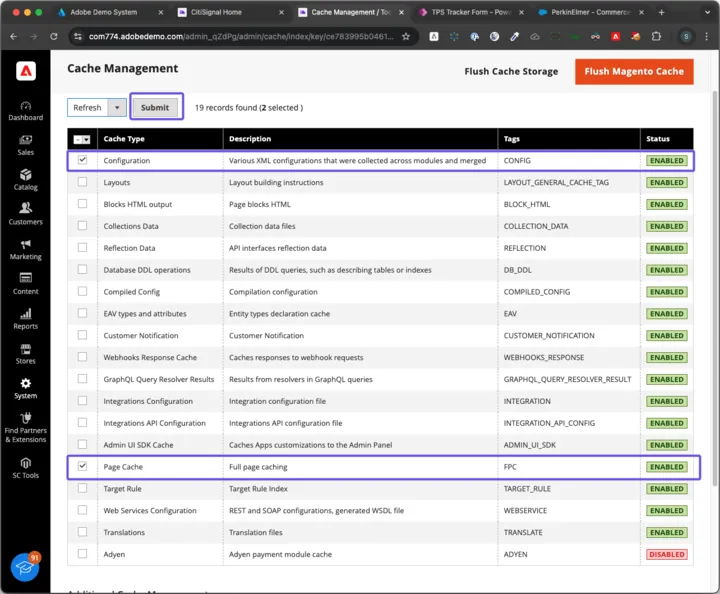Click the Submit button
This screenshot has height=594, width=720.
coord(155,107)
